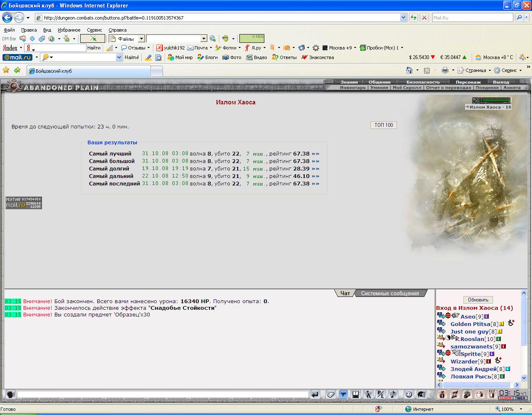Click the Обновить button in player list
Screen dimensions: 532x415
point(478,299)
